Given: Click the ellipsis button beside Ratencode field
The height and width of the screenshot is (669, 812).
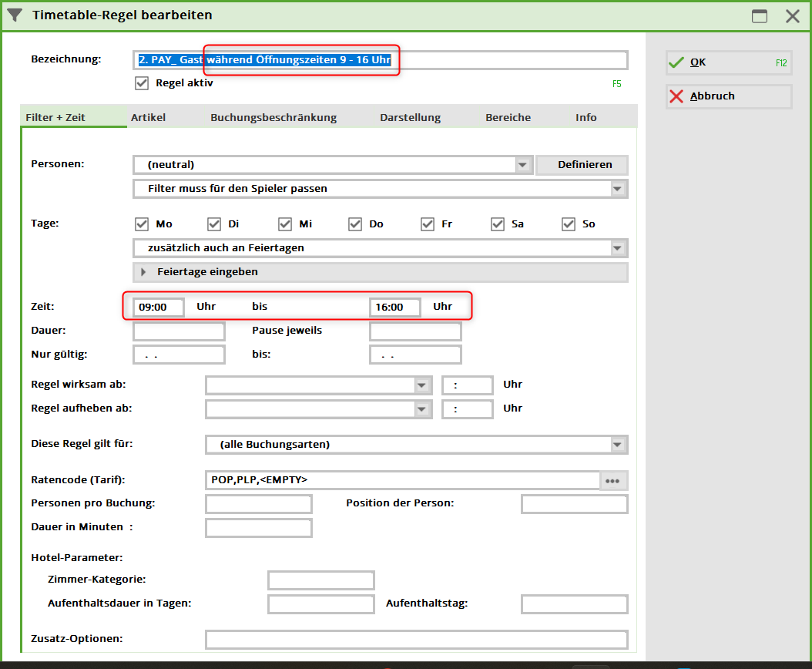Looking at the screenshot, I should click(x=613, y=480).
